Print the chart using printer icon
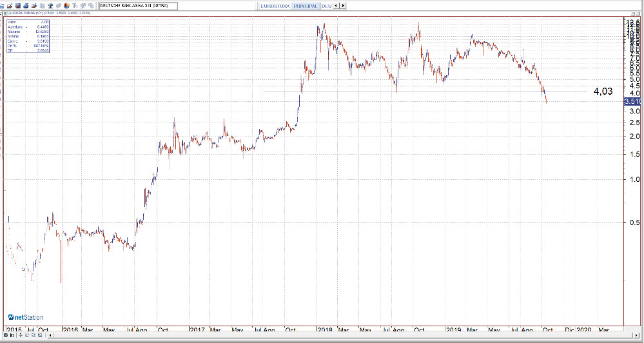 [26, 6]
